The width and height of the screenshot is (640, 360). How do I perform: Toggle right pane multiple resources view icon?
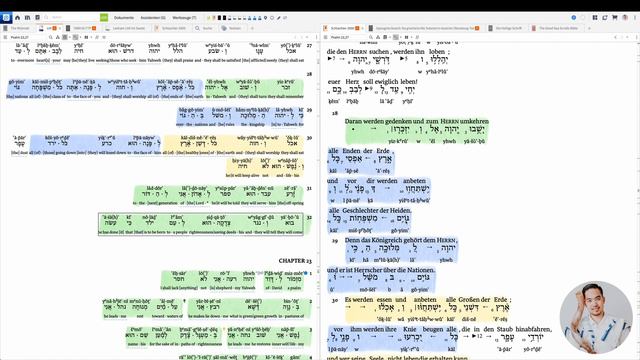[x=407, y=37]
